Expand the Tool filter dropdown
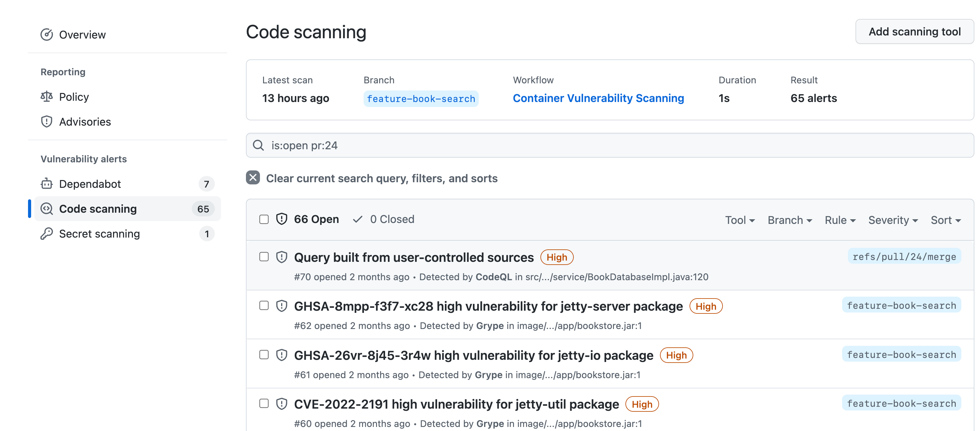 pos(740,220)
